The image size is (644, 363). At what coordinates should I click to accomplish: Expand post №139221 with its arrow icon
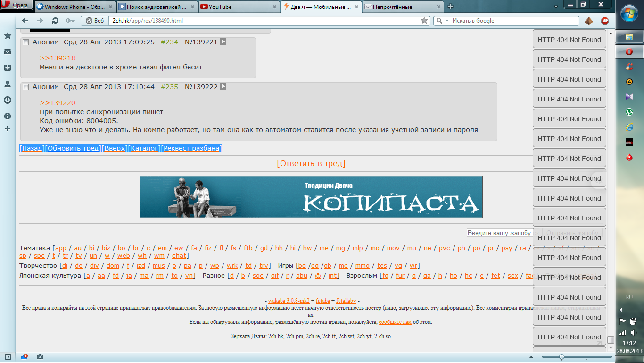coord(223,42)
